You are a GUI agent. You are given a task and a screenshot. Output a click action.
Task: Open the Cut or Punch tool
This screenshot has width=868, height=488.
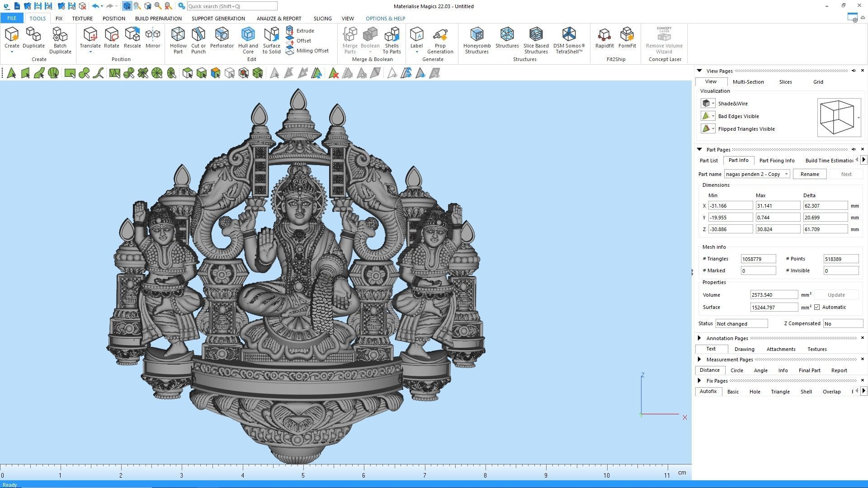(x=198, y=41)
